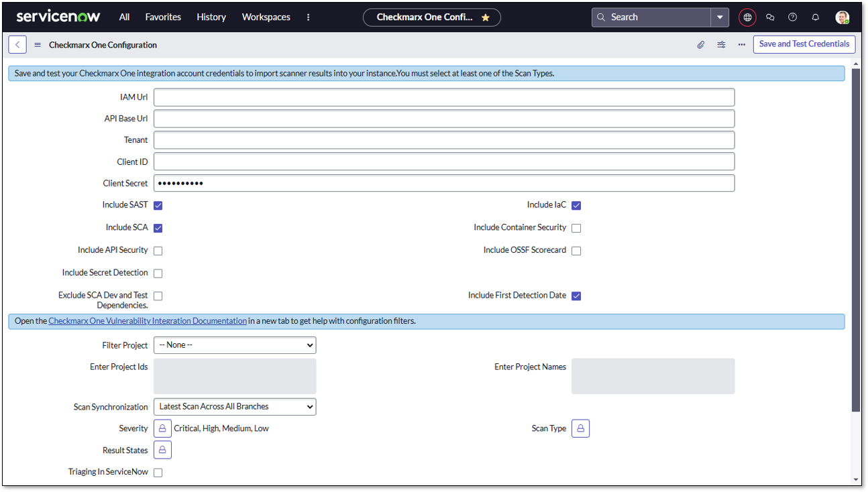Open the user profile avatar
868x492 pixels.
coord(843,17)
